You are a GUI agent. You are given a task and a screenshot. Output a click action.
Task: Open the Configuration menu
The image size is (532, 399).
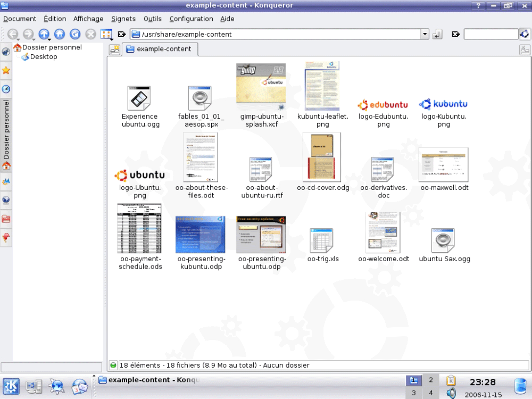[x=192, y=19]
